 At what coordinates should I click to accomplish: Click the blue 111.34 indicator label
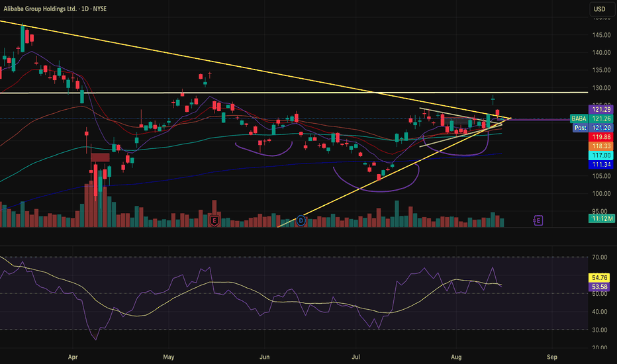[x=601, y=165]
